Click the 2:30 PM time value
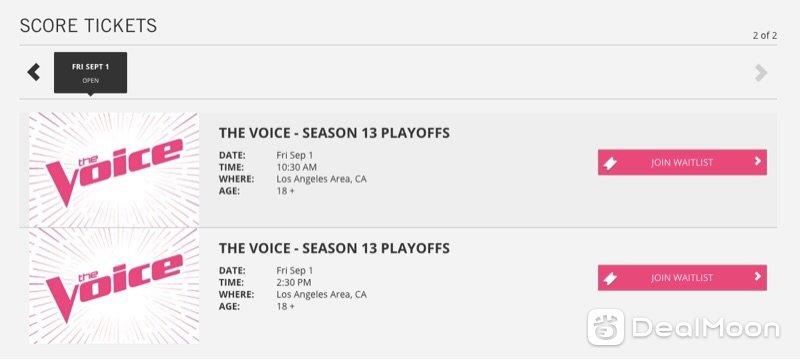Screen dimensions: 800x360 click(x=294, y=282)
